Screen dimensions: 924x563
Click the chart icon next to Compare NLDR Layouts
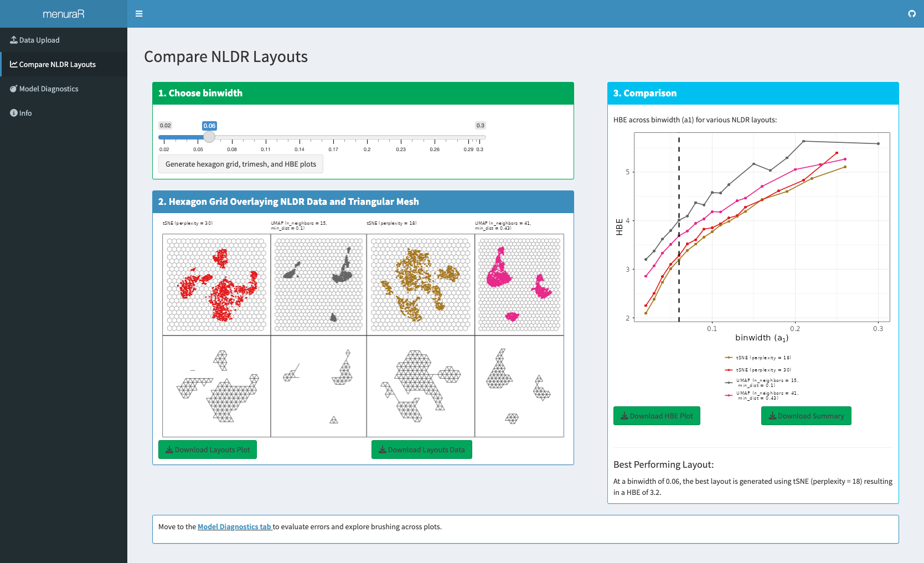[x=13, y=64]
